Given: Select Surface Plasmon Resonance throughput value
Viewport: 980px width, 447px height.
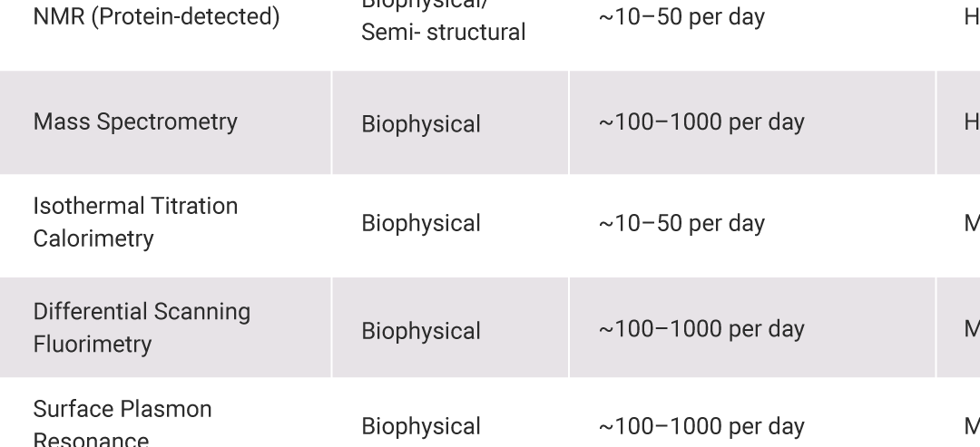Looking at the screenshot, I should pos(701,427).
